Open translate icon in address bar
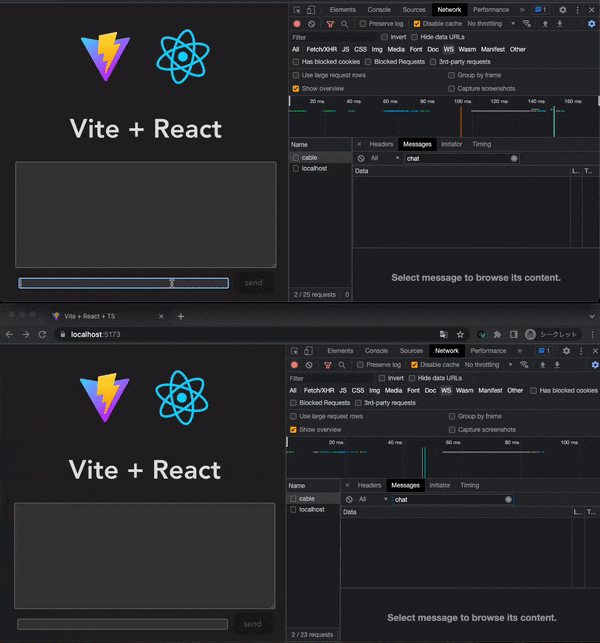 (x=444, y=335)
